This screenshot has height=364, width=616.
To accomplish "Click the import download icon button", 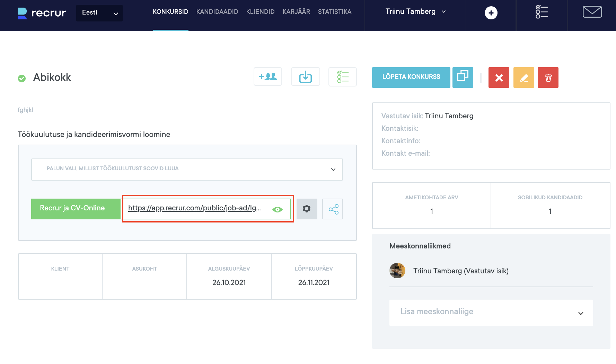I will tap(305, 76).
